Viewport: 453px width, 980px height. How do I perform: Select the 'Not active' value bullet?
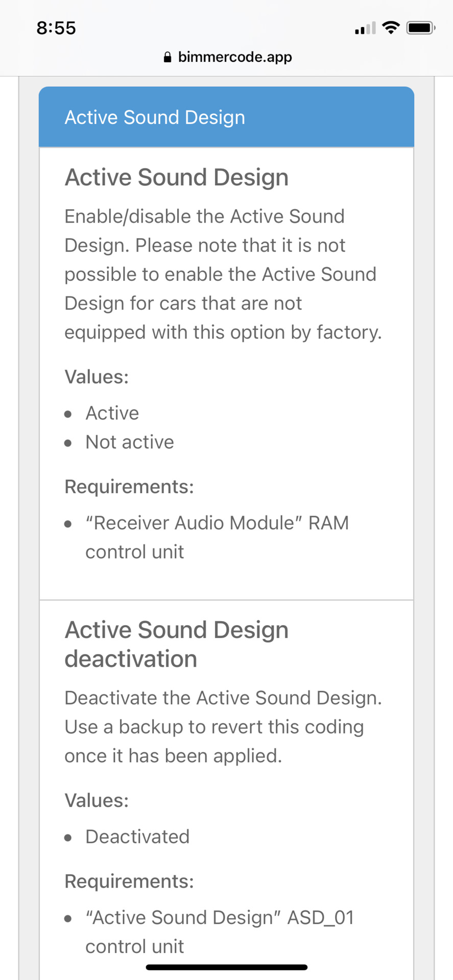click(130, 442)
